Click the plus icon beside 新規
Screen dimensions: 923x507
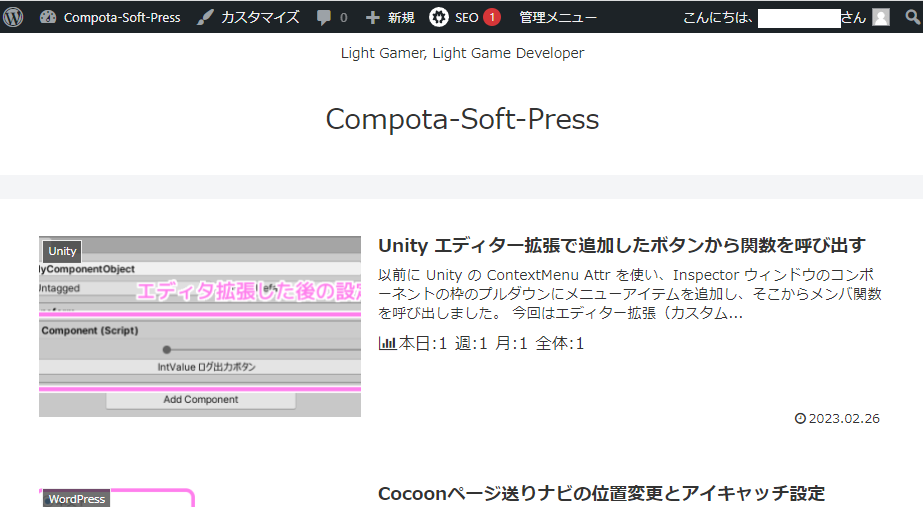coord(372,18)
